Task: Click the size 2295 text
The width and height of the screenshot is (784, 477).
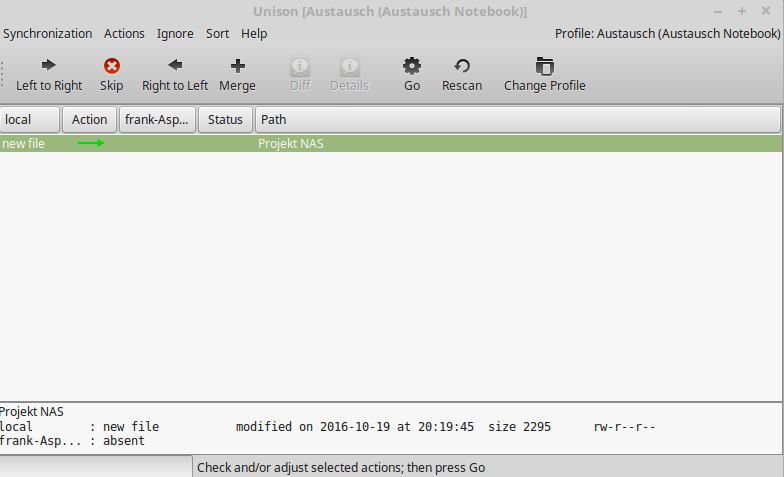Action: point(519,426)
